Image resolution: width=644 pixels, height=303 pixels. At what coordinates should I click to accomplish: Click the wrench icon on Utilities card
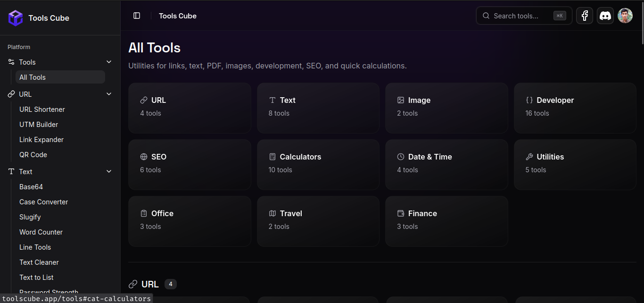coord(529,157)
